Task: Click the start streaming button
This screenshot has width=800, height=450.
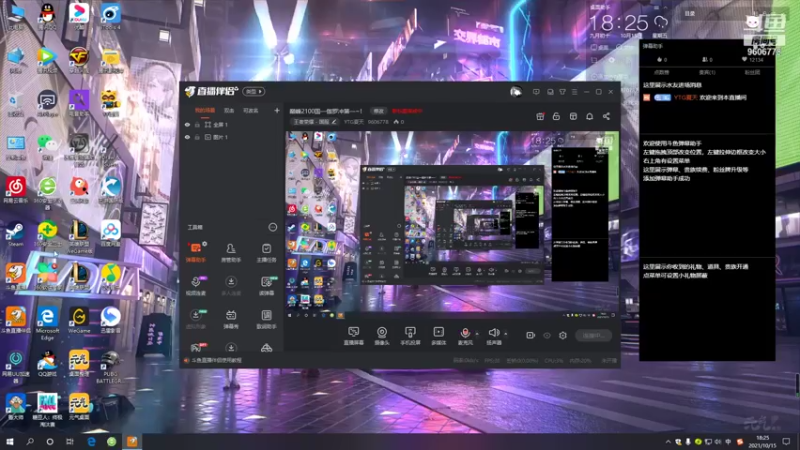Action: (593, 335)
